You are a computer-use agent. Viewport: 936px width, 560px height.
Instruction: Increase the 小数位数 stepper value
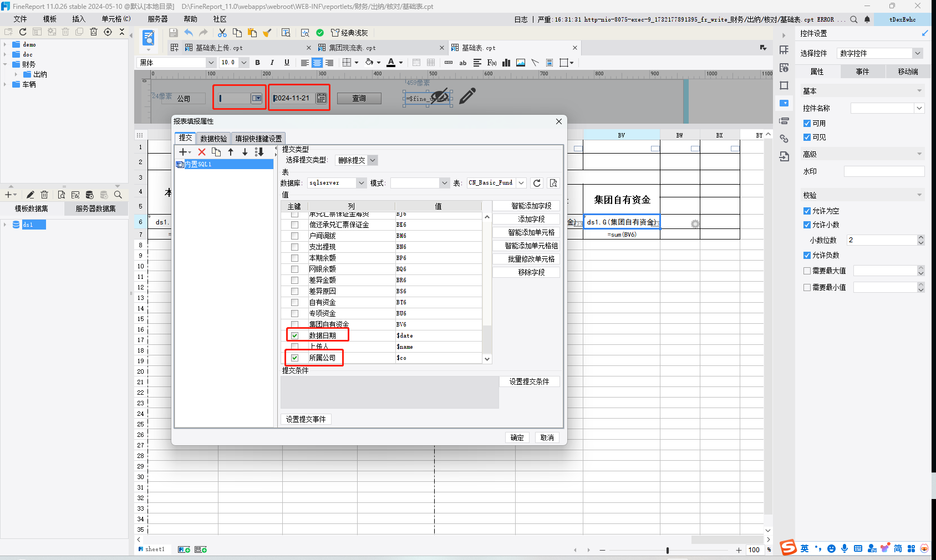[921, 237]
